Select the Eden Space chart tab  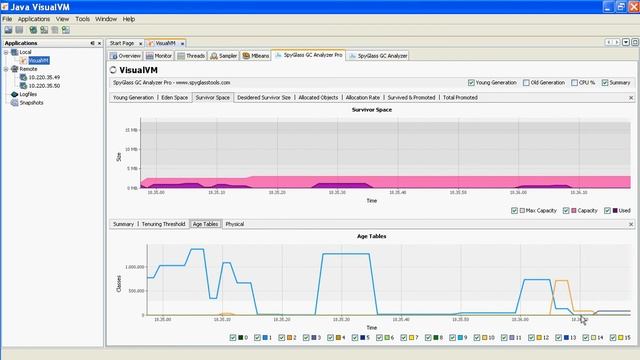[x=175, y=98]
